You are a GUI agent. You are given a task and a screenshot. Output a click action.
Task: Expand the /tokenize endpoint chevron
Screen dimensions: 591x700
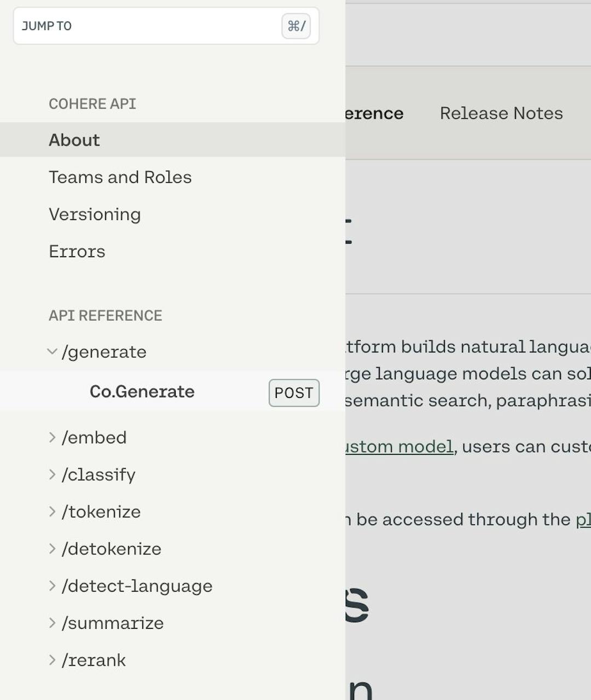click(53, 512)
